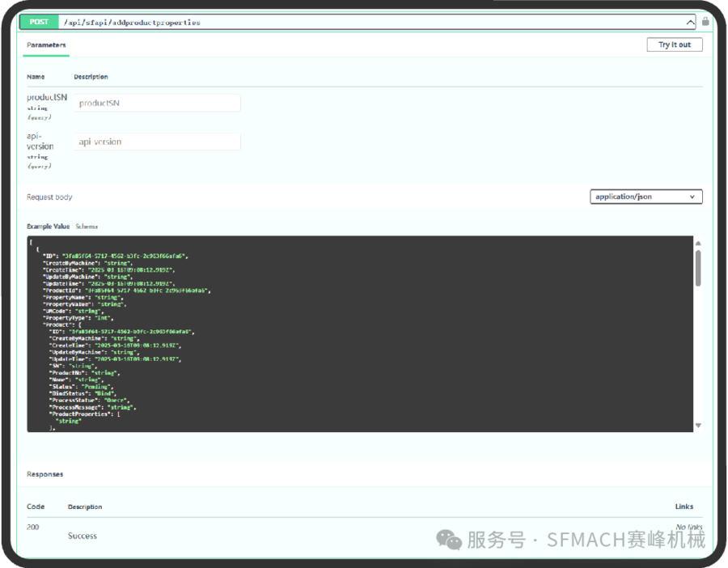Click the Success response description
Image resolution: width=728 pixels, height=568 pixels.
(x=83, y=536)
